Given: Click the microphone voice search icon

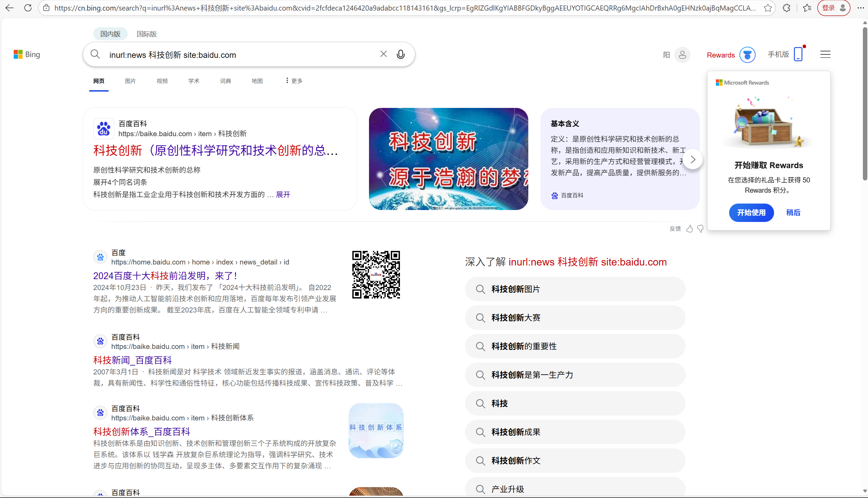Looking at the screenshot, I should coord(401,54).
